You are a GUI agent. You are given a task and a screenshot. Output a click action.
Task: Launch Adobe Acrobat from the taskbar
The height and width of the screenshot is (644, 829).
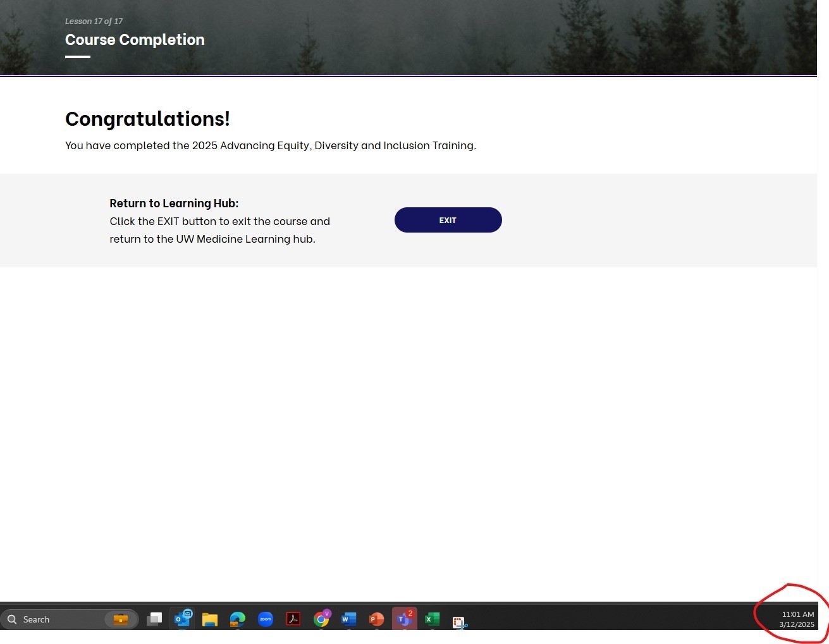293,619
